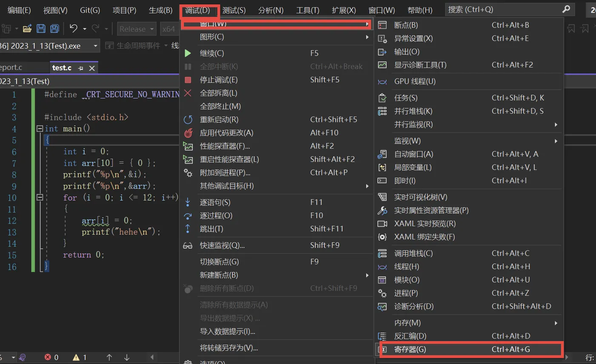596x364 pixels.
Task: Click the Redo arrow icon
Action: coord(95,28)
